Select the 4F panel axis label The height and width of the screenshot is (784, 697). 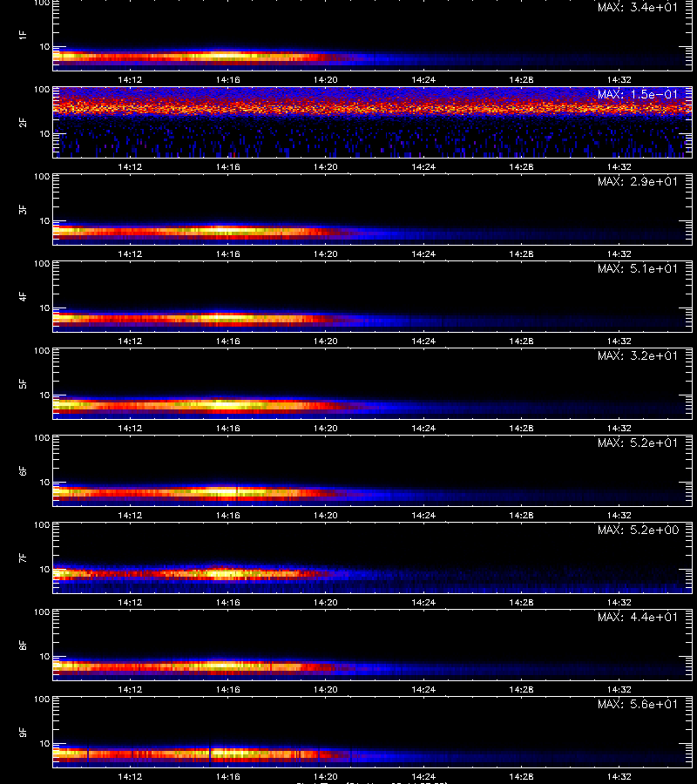pos(23,296)
